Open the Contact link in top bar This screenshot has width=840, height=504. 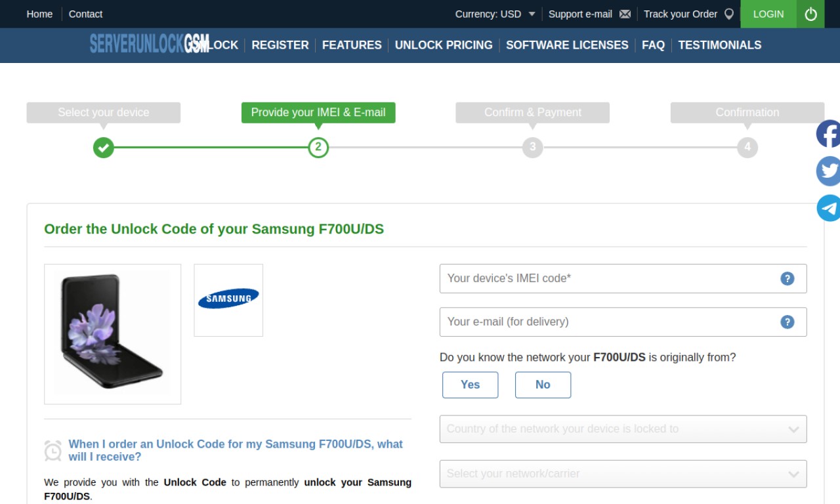[x=85, y=14]
